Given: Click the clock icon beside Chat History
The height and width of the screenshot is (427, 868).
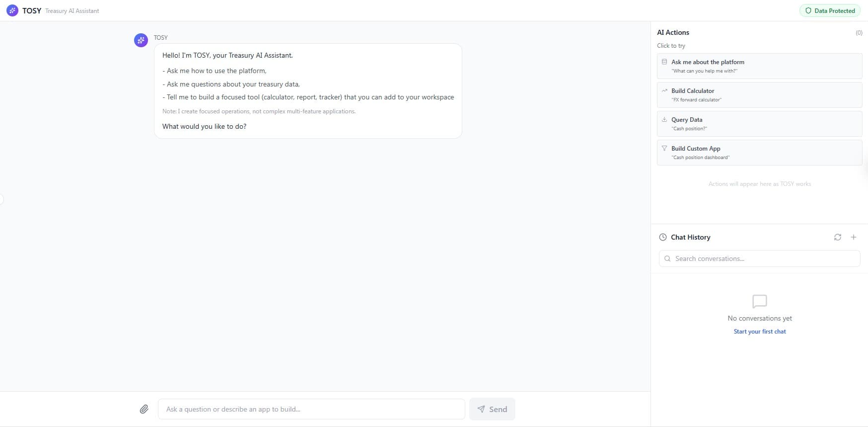Looking at the screenshot, I should click(x=662, y=237).
